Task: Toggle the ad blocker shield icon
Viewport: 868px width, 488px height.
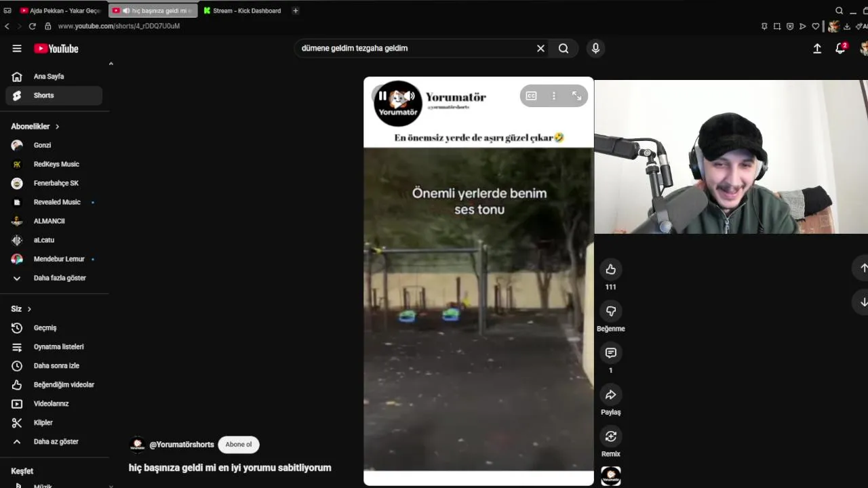Action: point(790,26)
